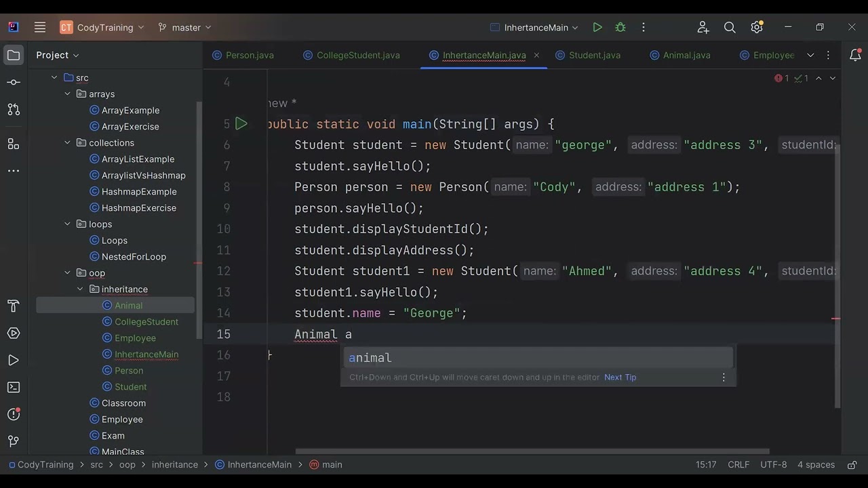Switch to the Employee tab
The image size is (868, 488).
pos(767,55)
